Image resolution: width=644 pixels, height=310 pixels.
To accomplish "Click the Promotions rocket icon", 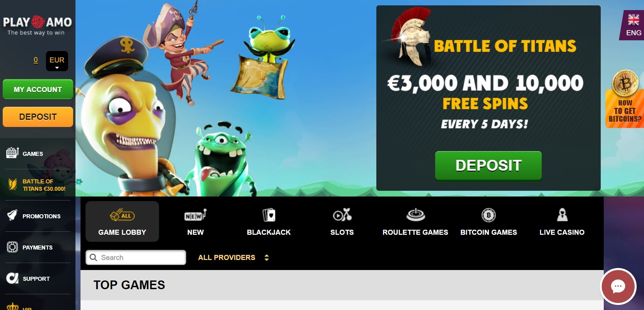I will (12, 215).
